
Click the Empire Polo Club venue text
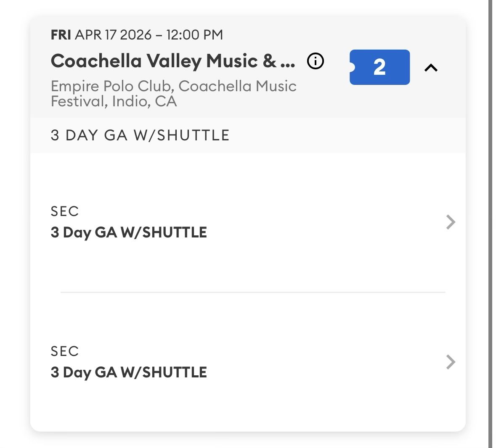pyautogui.click(x=111, y=86)
